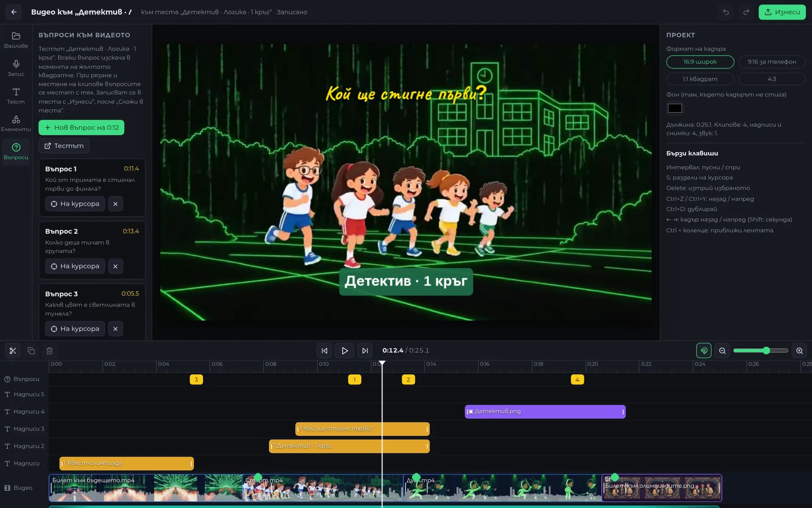Open the Въпроси sidebar tab
The width and height of the screenshot is (812, 508).
coord(16,152)
